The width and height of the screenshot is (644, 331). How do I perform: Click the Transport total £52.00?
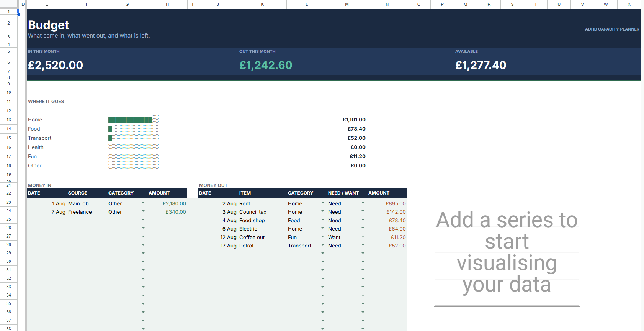click(x=356, y=138)
